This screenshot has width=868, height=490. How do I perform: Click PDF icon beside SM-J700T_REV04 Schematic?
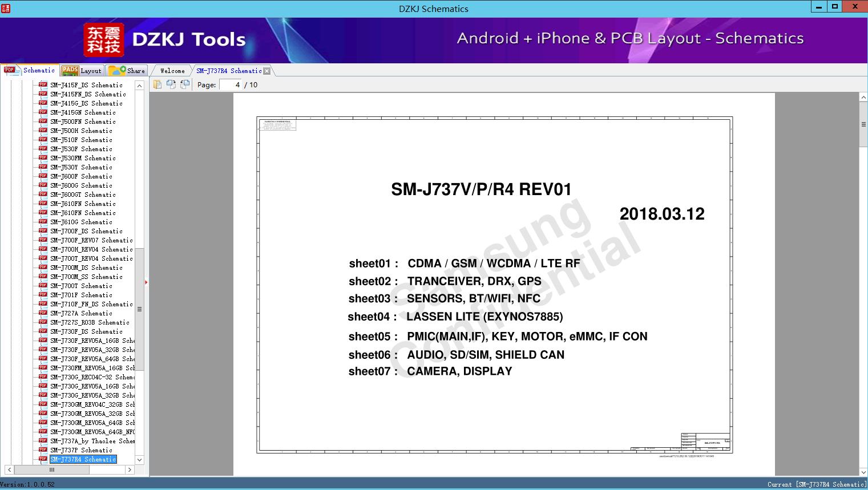pos(43,258)
